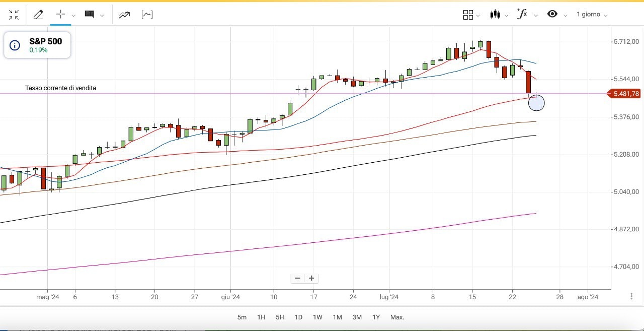The height and width of the screenshot is (331, 644).
Task: Click the collapse fullscreen arrows icon
Action: point(14,15)
